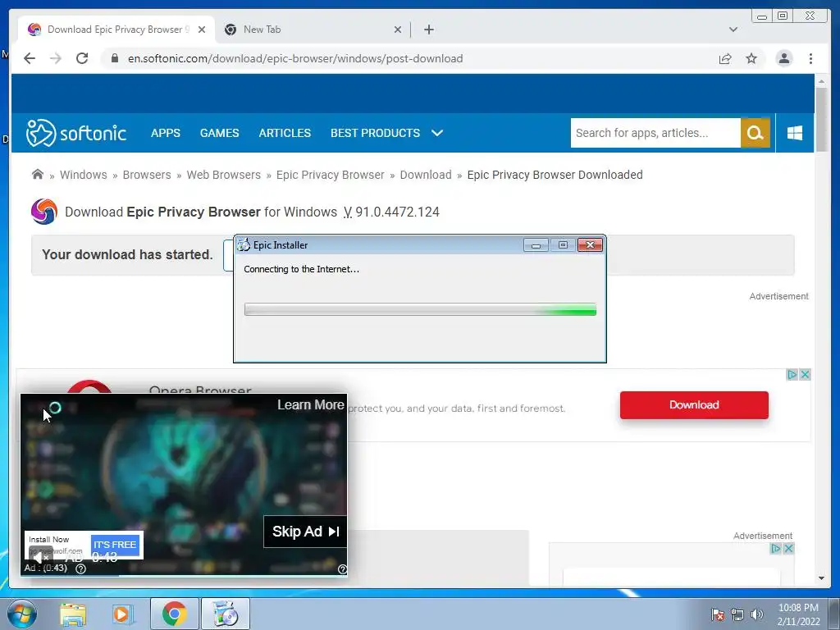This screenshot has height=630, width=840.
Task: Open the Epic Privacy Browser breadcrumb link
Action: coord(330,175)
